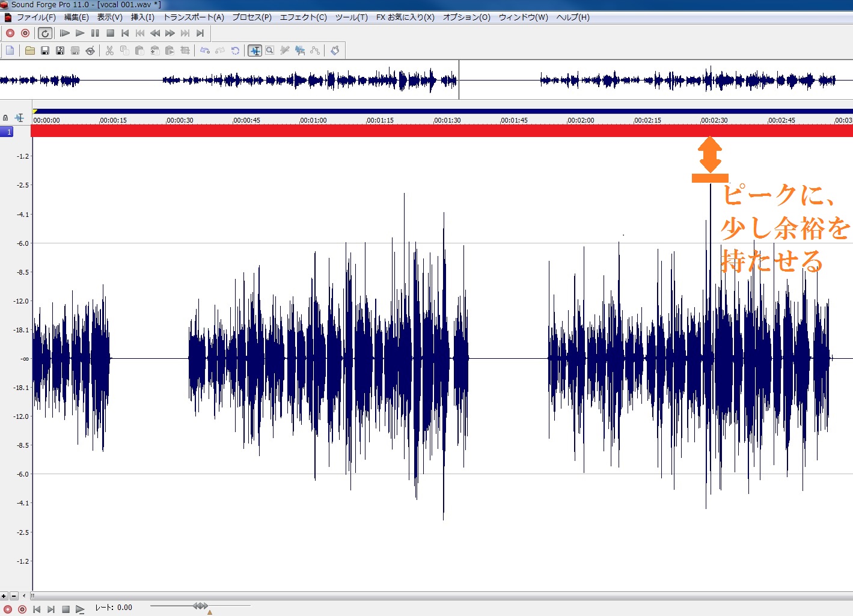Click the Paste to New icon

(170, 50)
